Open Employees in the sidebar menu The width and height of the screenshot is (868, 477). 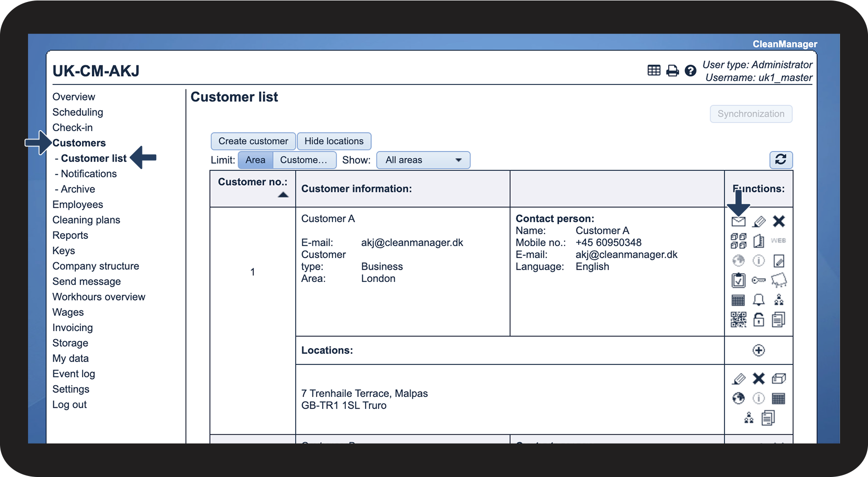[x=78, y=204]
